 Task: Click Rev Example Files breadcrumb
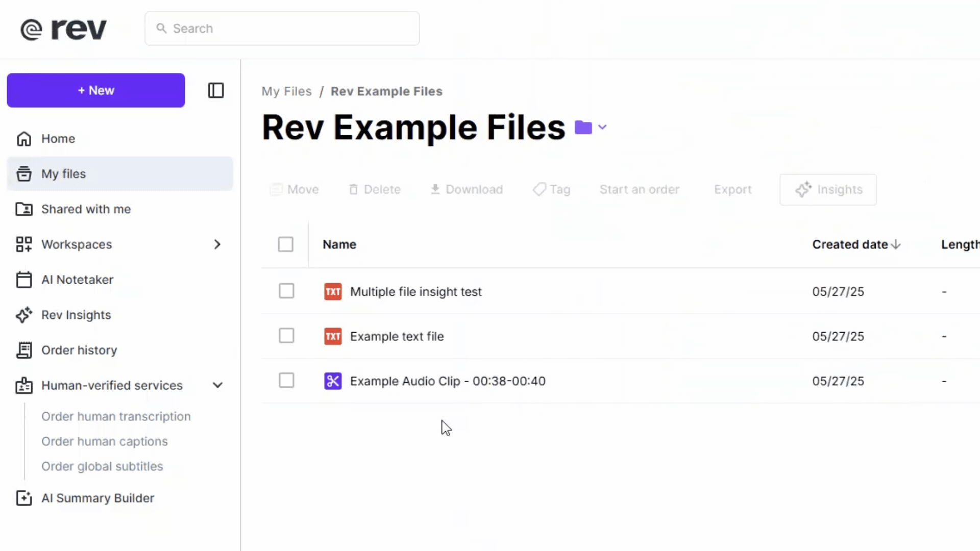point(386,91)
